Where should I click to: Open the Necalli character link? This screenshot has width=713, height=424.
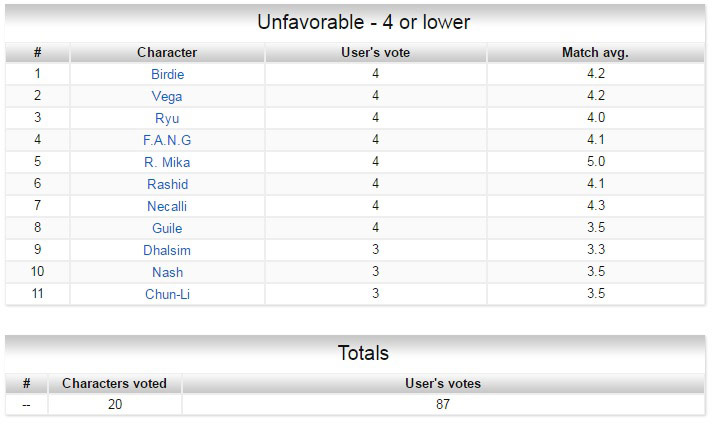click(x=167, y=206)
